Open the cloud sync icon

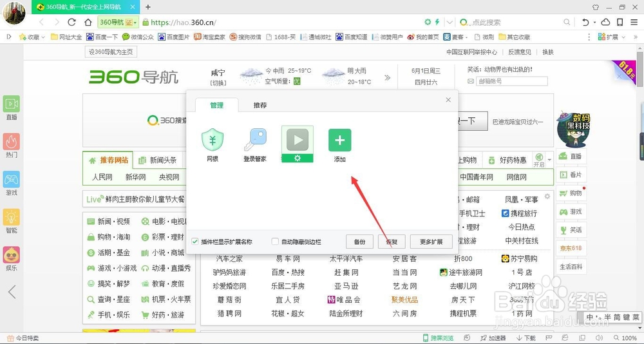(x=605, y=22)
